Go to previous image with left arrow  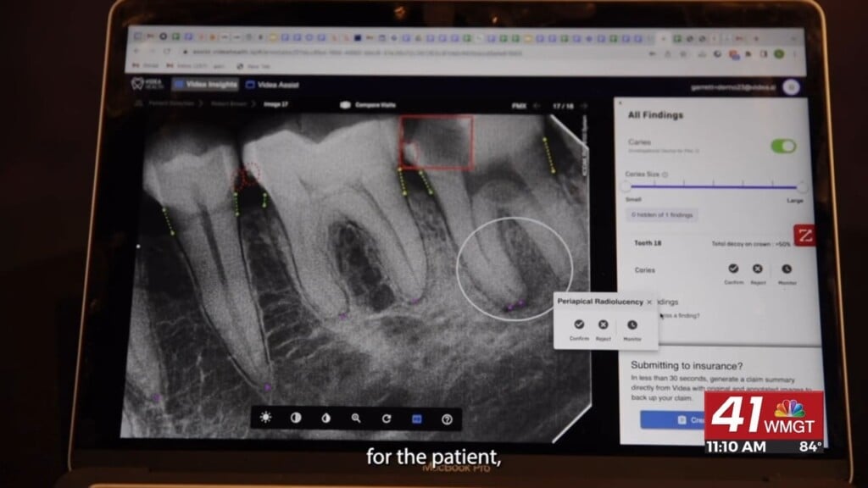536,106
